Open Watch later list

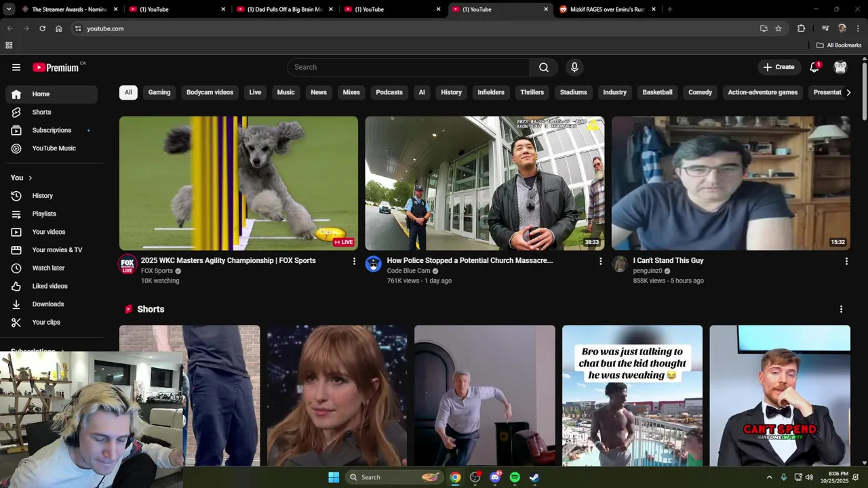(51, 268)
